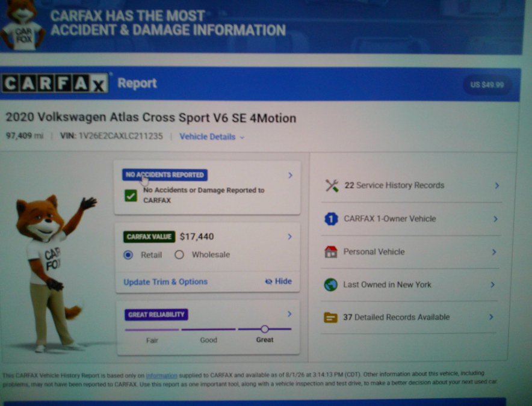Image resolution: width=532 pixels, height=406 pixels.
Task: Click the No Accidents Reported badge
Action: pyautogui.click(x=165, y=175)
